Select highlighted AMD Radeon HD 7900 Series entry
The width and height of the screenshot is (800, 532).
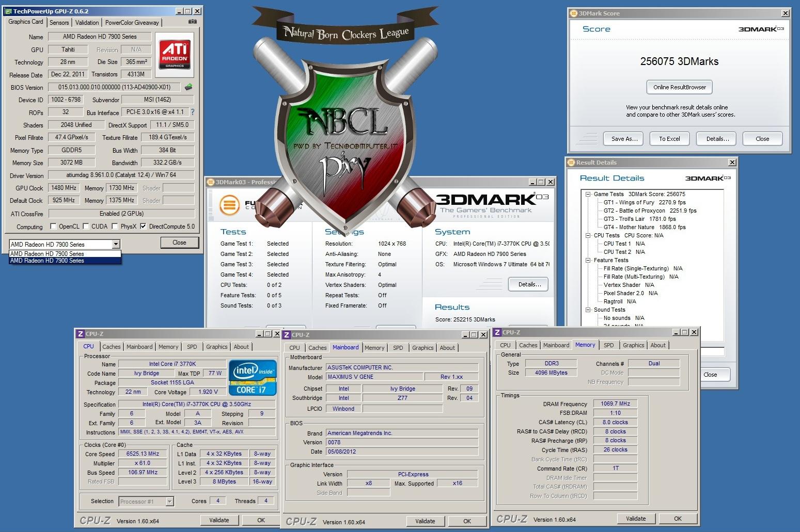click(x=65, y=261)
